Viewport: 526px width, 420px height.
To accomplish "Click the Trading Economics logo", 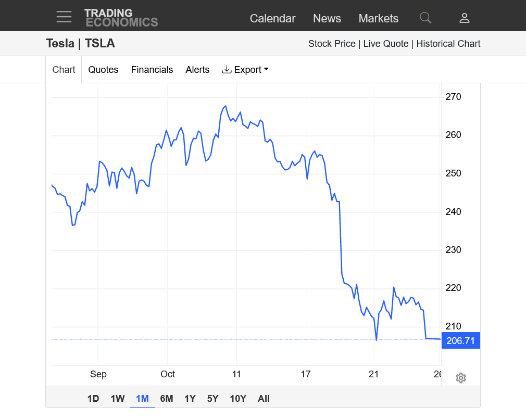I will coord(121,18).
